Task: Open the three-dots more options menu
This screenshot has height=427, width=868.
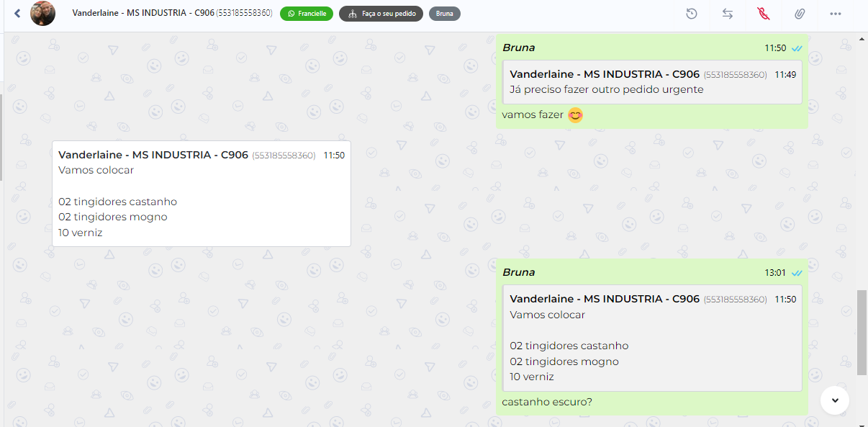Action: pyautogui.click(x=836, y=14)
